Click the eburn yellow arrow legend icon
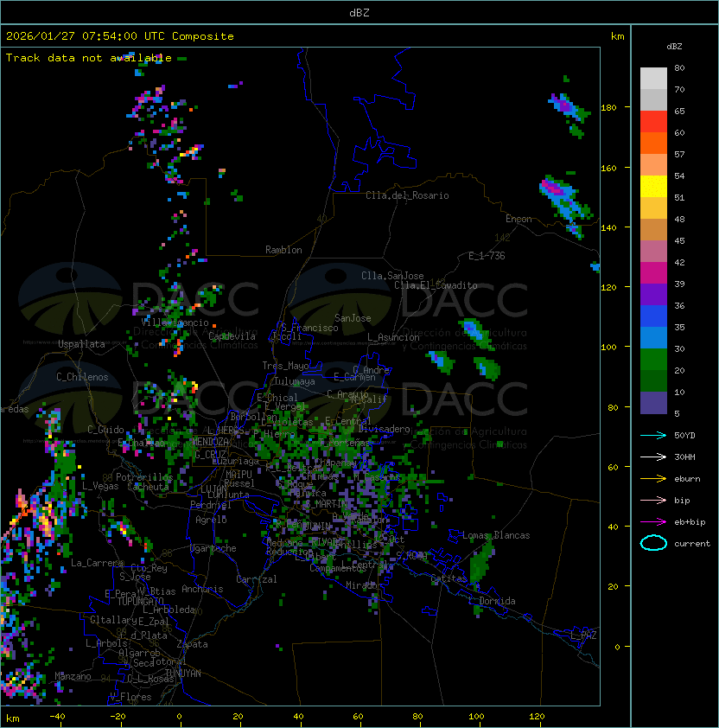Image resolution: width=719 pixels, height=728 pixels. 653,479
